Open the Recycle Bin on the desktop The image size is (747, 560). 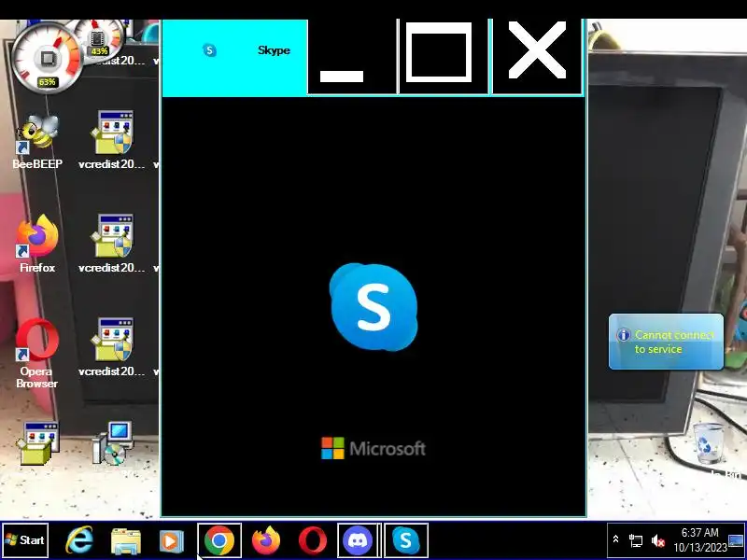tap(709, 444)
